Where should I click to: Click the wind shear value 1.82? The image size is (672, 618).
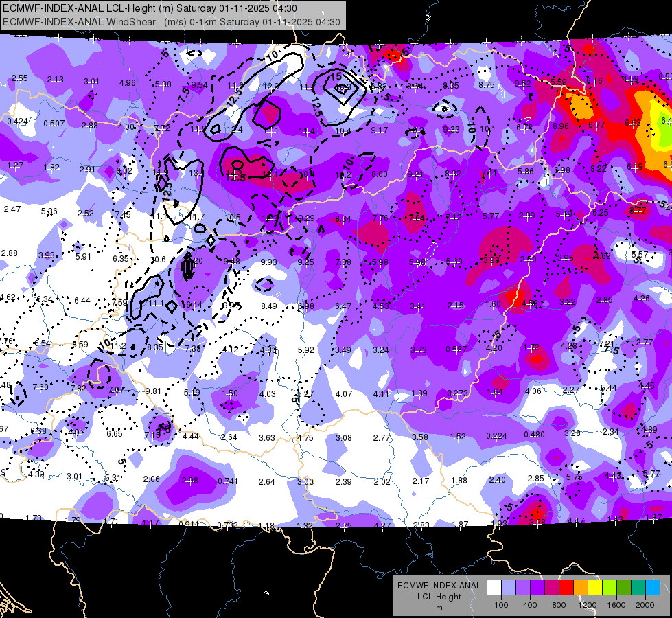tap(51, 168)
